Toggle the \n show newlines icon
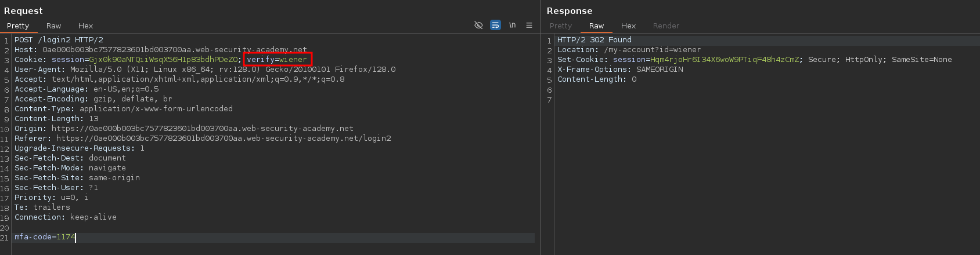This screenshot has width=980, height=255. [512, 25]
